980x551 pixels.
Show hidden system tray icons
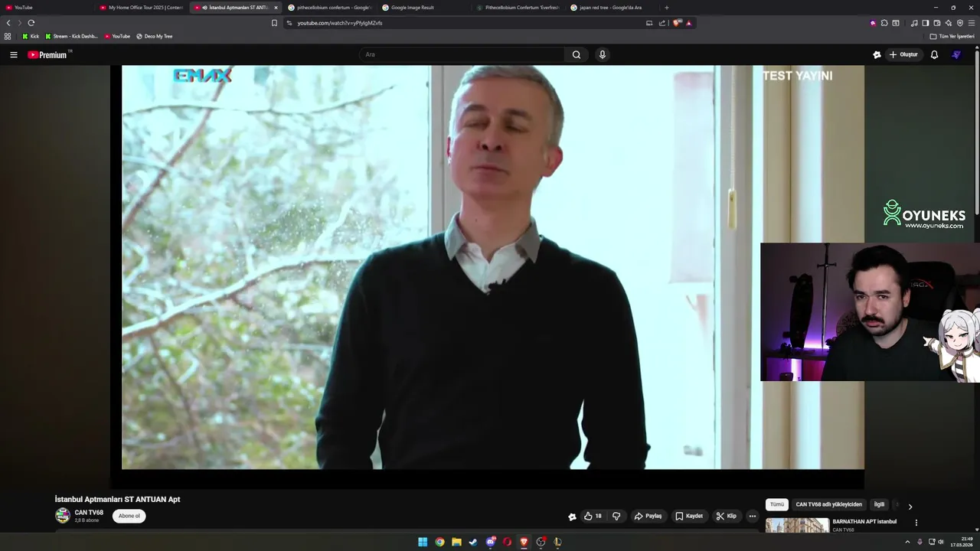[908, 542]
